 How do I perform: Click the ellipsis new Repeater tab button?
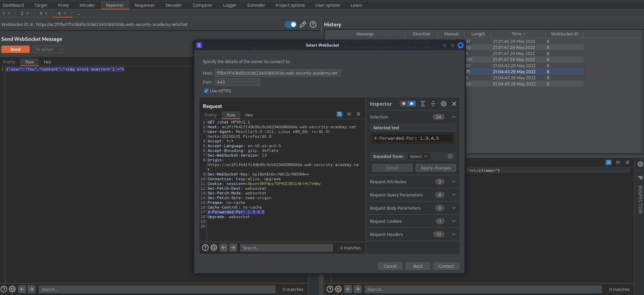pyautogui.click(x=78, y=13)
